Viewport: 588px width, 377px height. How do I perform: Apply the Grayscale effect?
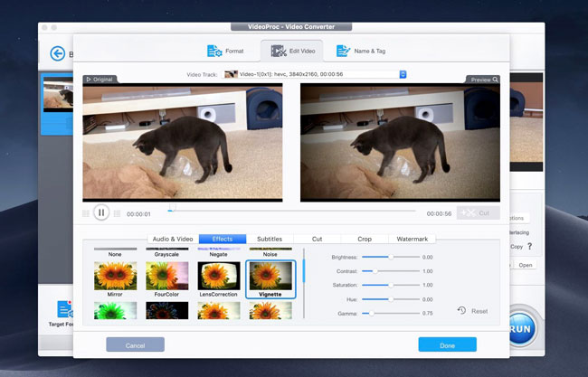tap(166, 252)
